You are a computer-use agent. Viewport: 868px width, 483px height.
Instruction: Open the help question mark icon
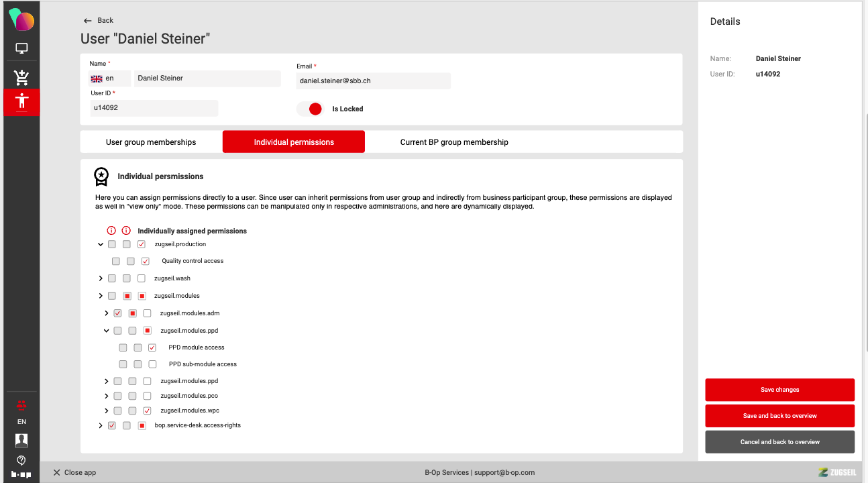click(x=21, y=460)
